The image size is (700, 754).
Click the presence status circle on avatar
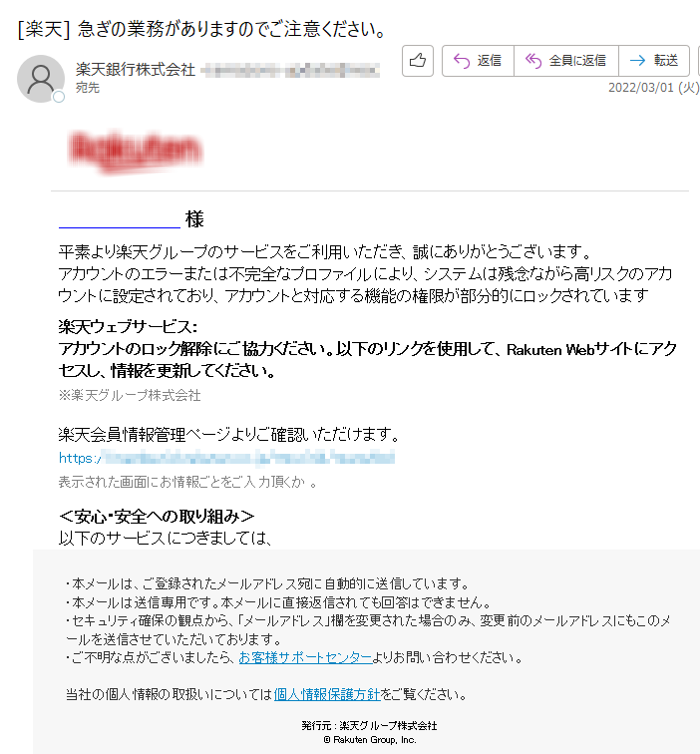[x=59, y=97]
